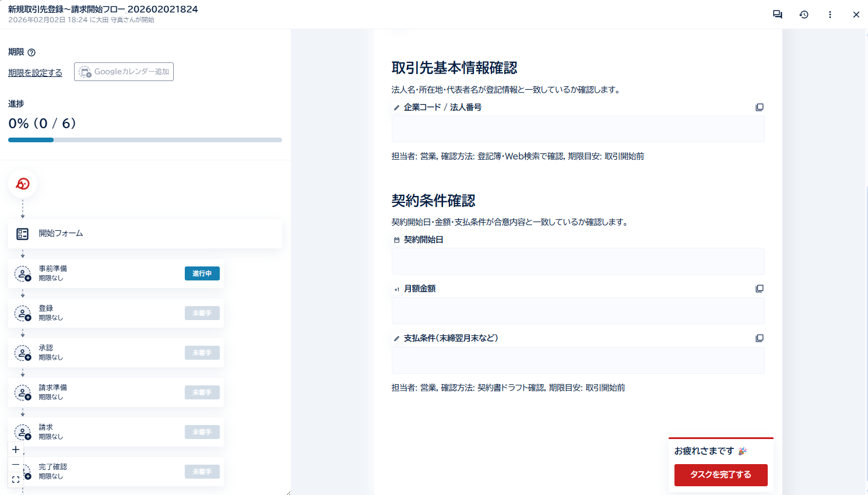Click the 契約開始日 date field
Screen dimensions: 868x495
pos(578,261)
